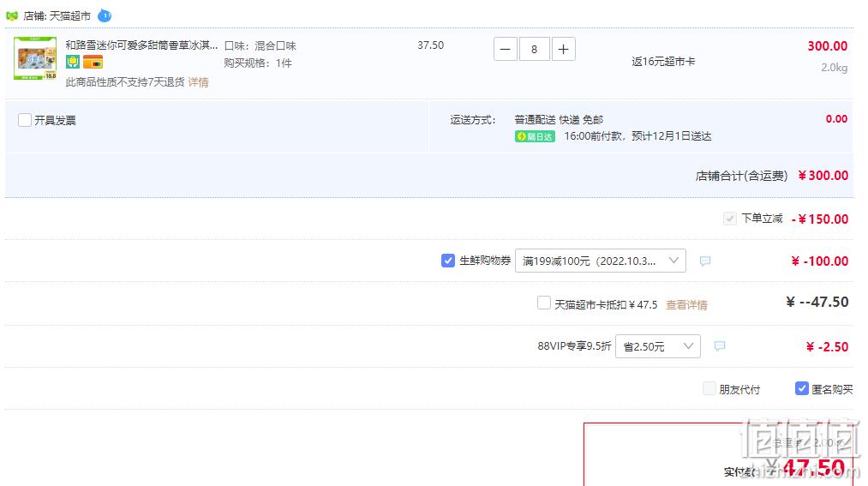
Task: Click the 返16元超市卡 rebate text
Action: click(663, 62)
